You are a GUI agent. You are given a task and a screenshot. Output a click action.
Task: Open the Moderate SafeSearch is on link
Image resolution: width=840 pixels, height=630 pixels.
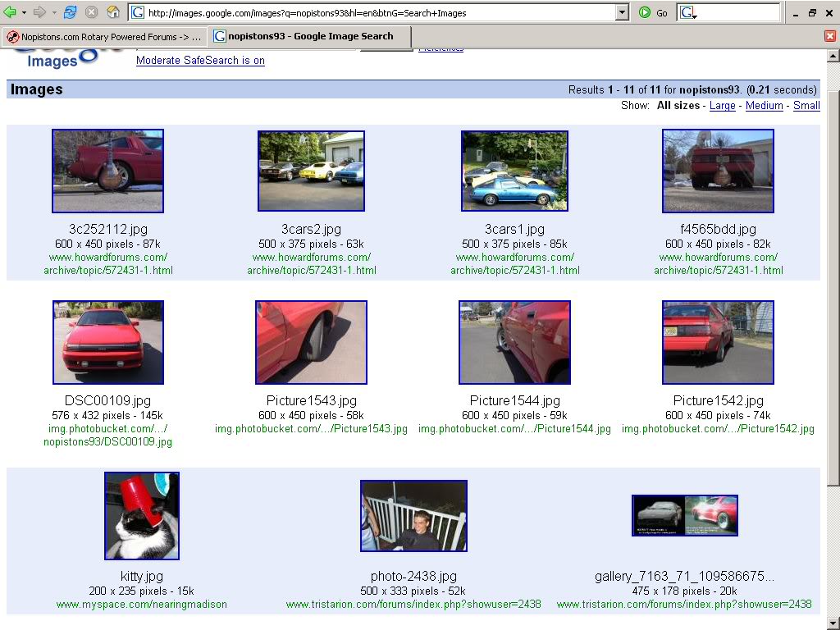click(199, 60)
